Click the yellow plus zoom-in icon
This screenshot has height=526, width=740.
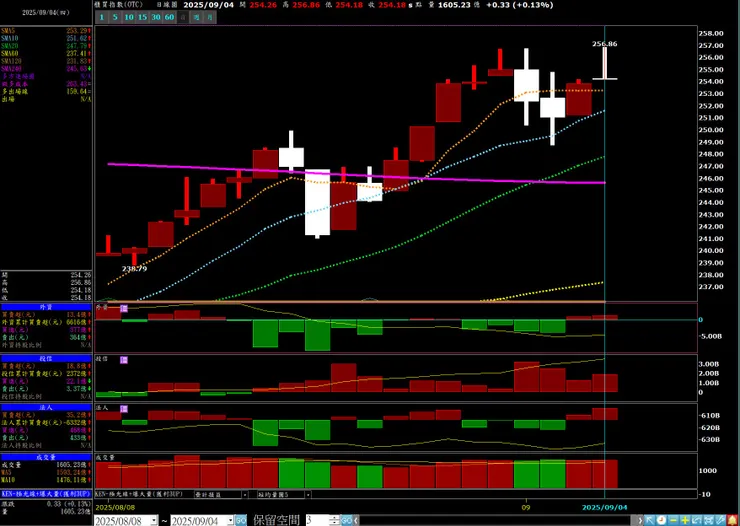[x=685, y=520]
